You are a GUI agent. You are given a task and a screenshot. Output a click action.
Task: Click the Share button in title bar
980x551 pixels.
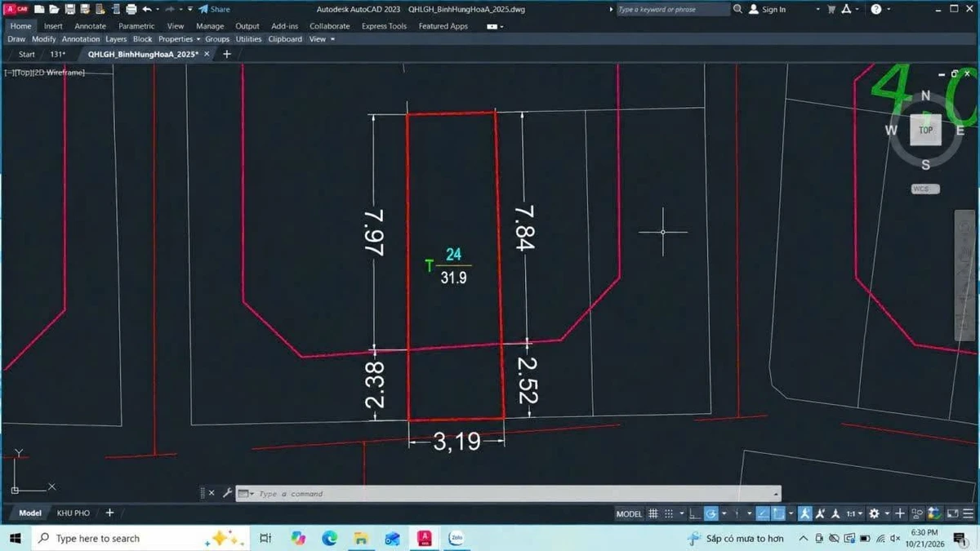tap(214, 9)
